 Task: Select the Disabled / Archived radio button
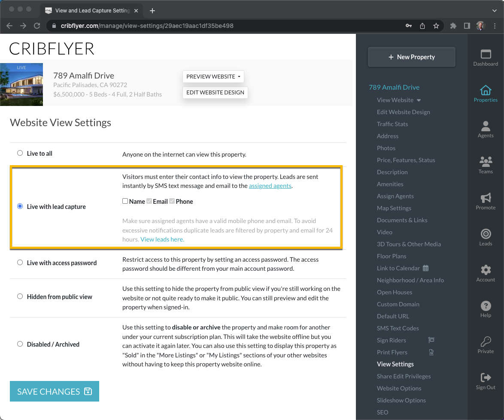(x=20, y=344)
